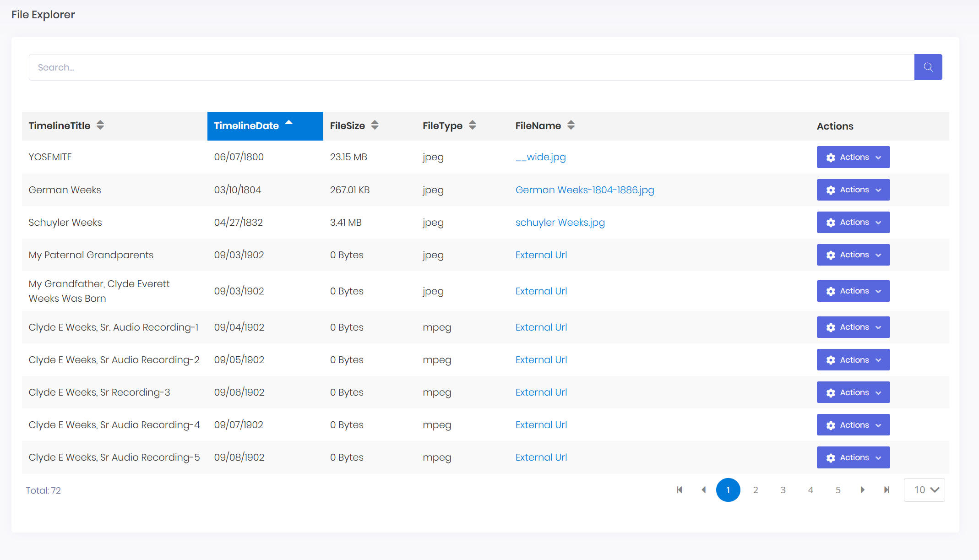The width and height of the screenshot is (979, 560).
Task: Open Actions dropdown for YOSEMITE row
Action: [x=853, y=157]
